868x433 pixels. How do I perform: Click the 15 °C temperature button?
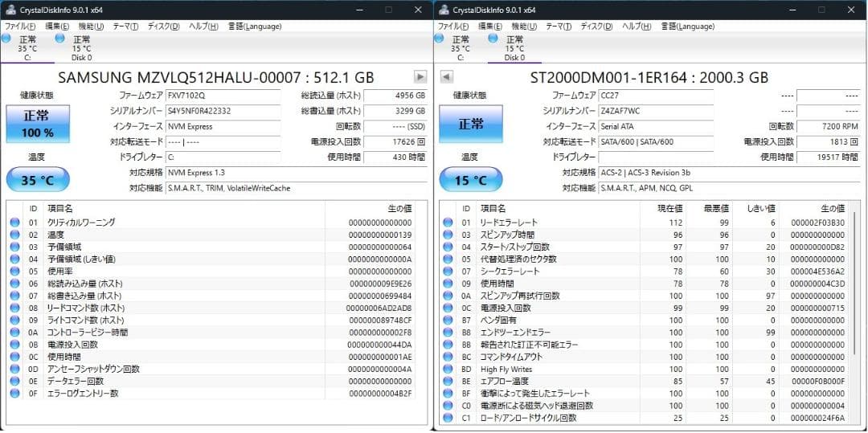point(471,180)
